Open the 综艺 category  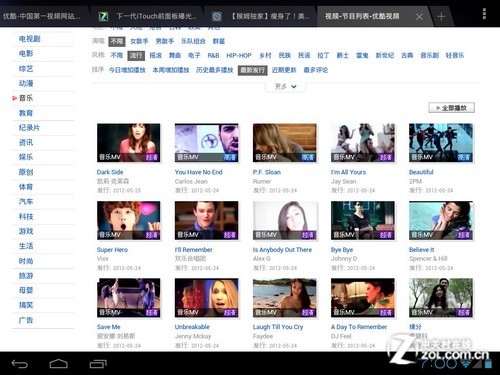pos(26,69)
